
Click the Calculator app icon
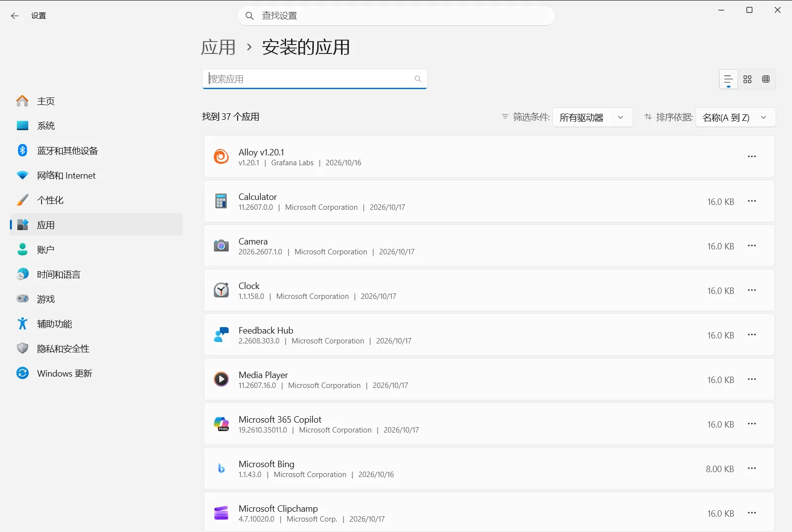coord(221,201)
